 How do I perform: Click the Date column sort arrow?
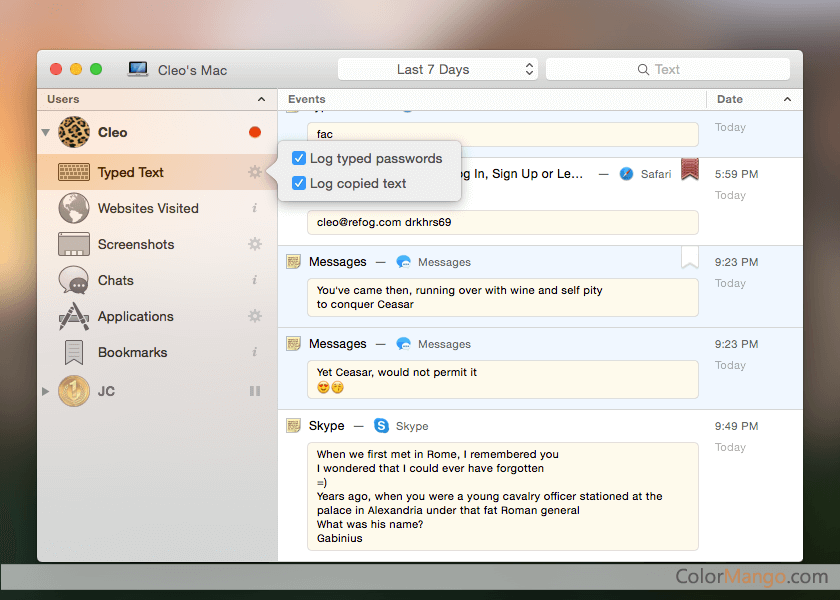pos(788,99)
